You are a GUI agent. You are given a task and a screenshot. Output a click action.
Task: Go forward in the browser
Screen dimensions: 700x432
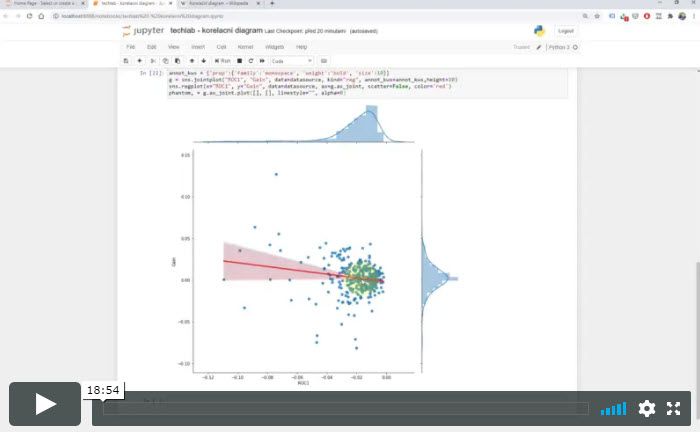(18, 16)
